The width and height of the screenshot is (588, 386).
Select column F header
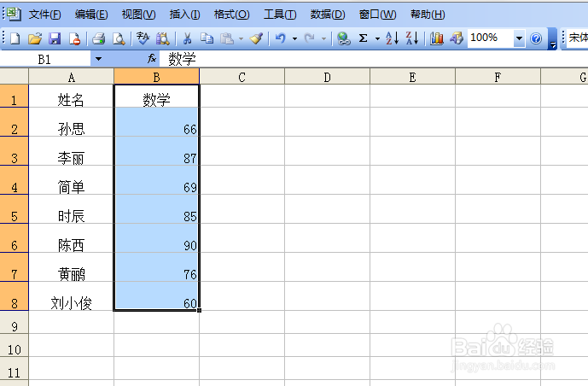pyautogui.click(x=498, y=77)
